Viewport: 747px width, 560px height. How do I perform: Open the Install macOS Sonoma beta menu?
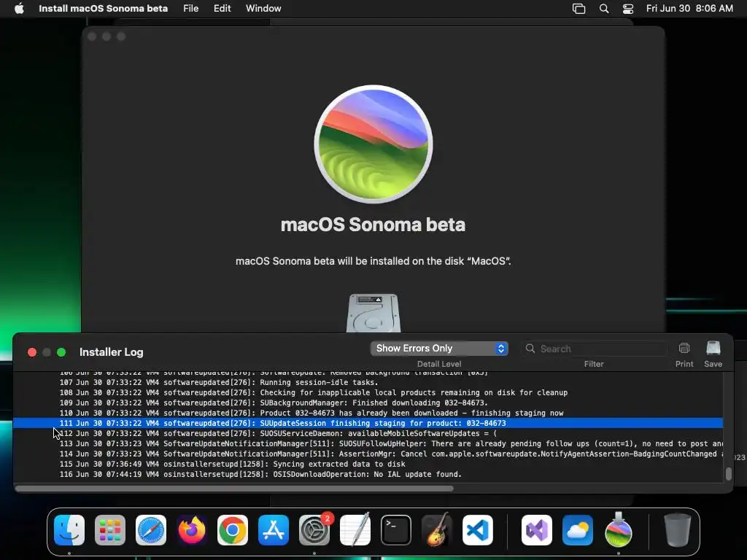[x=104, y=9]
